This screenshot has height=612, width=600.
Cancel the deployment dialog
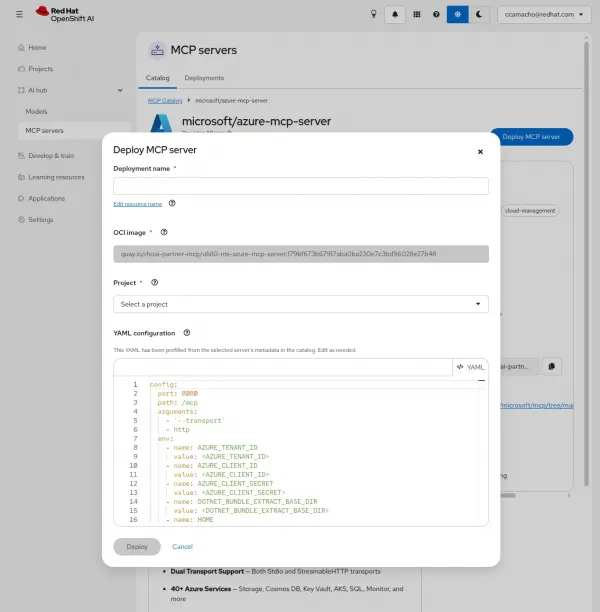pyautogui.click(x=182, y=547)
